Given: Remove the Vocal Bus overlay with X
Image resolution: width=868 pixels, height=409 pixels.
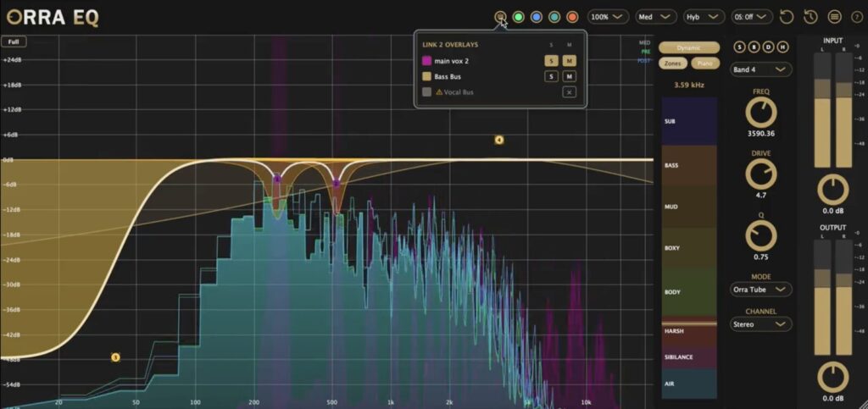Looking at the screenshot, I should click(x=569, y=92).
